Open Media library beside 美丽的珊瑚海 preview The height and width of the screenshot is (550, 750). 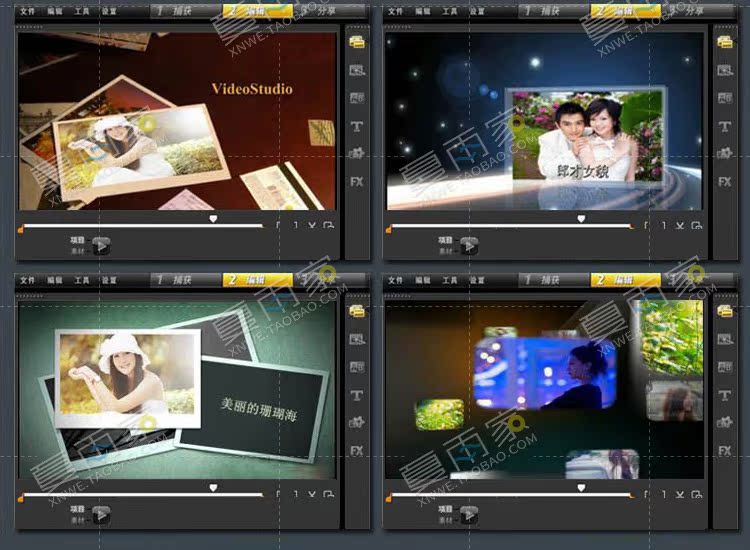click(357, 311)
